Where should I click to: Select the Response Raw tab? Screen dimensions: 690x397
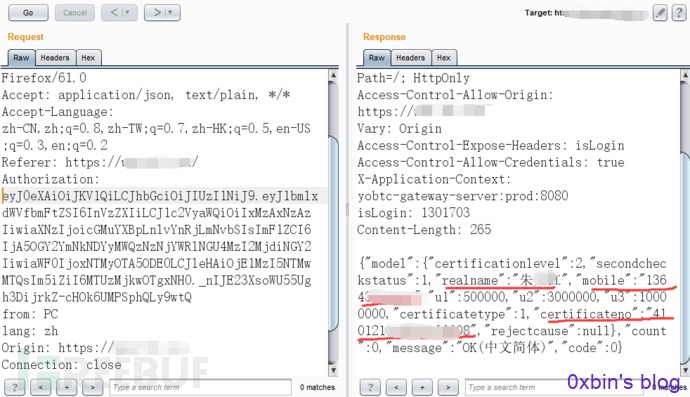click(377, 58)
